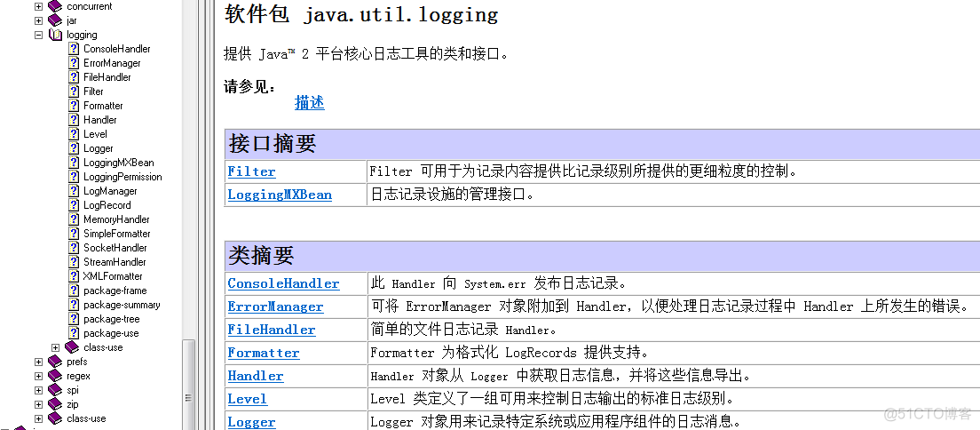Open the Handler class link
Viewport: 980px width, 430px height.
point(255,376)
